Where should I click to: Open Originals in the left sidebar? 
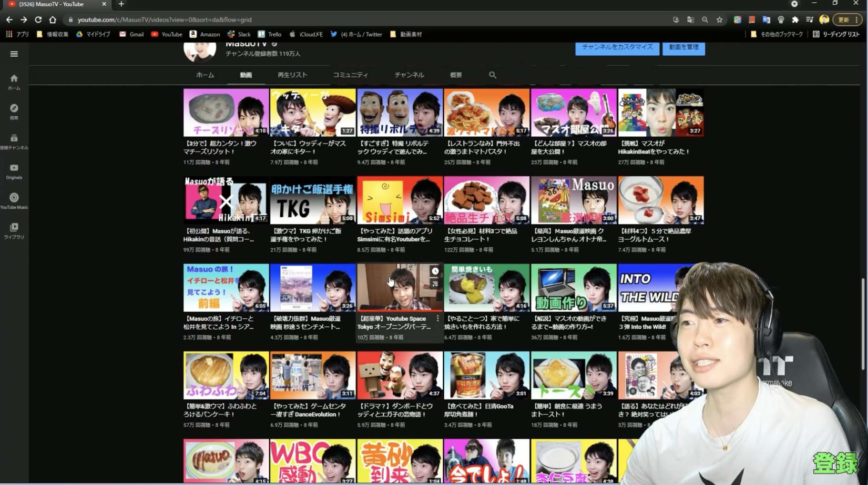pyautogui.click(x=14, y=171)
